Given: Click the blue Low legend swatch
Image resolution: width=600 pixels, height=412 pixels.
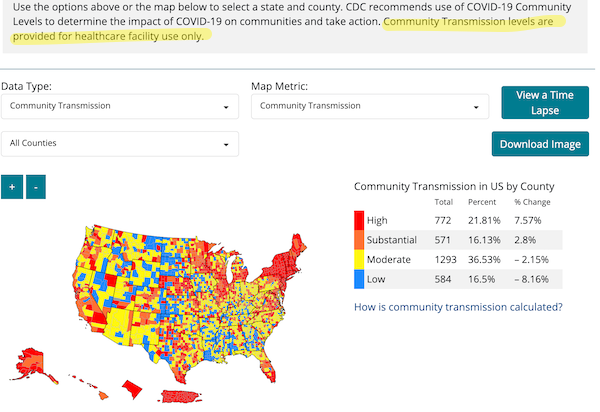Looking at the screenshot, I should click(359, 279).
